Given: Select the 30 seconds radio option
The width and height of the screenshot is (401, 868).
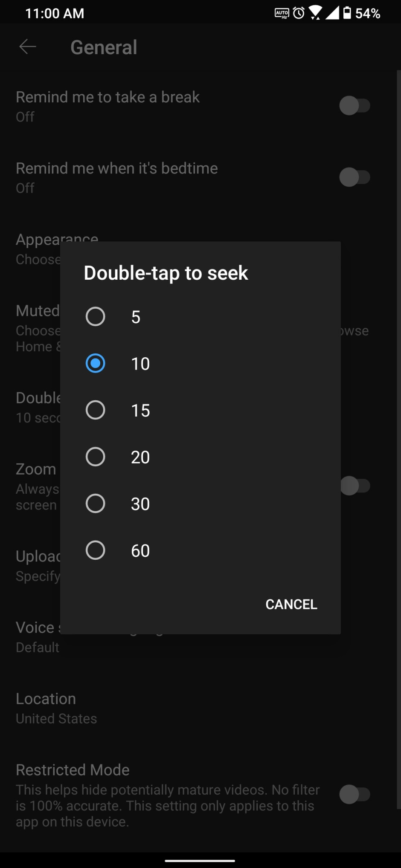Looking at the screenshot, I should 96,503.
